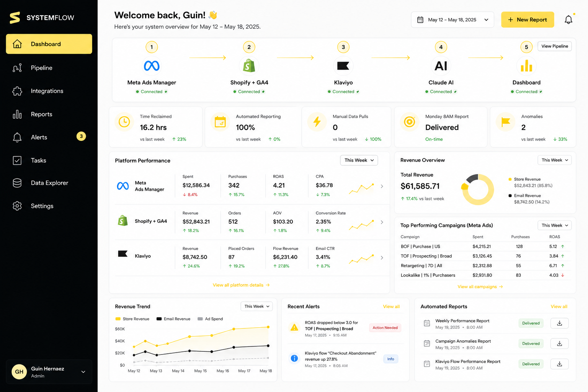588x392 pixels.
Task: Expand the Meta Ads Manager row chevron
Action: tap(382, 186)
